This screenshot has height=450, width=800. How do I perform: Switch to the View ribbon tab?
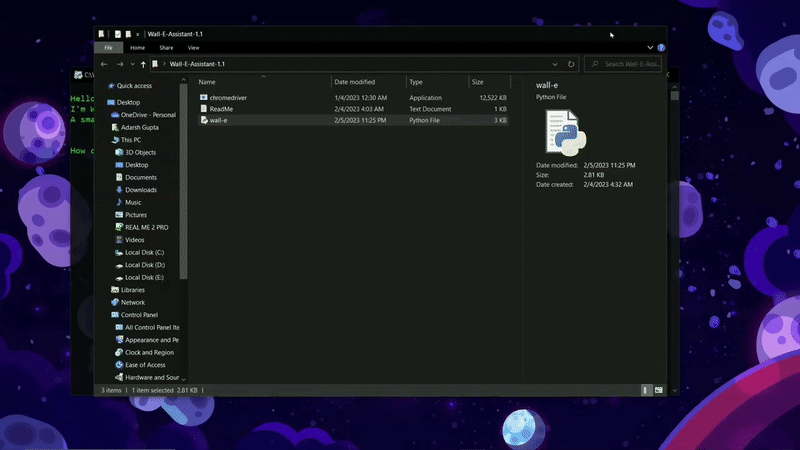193,47
